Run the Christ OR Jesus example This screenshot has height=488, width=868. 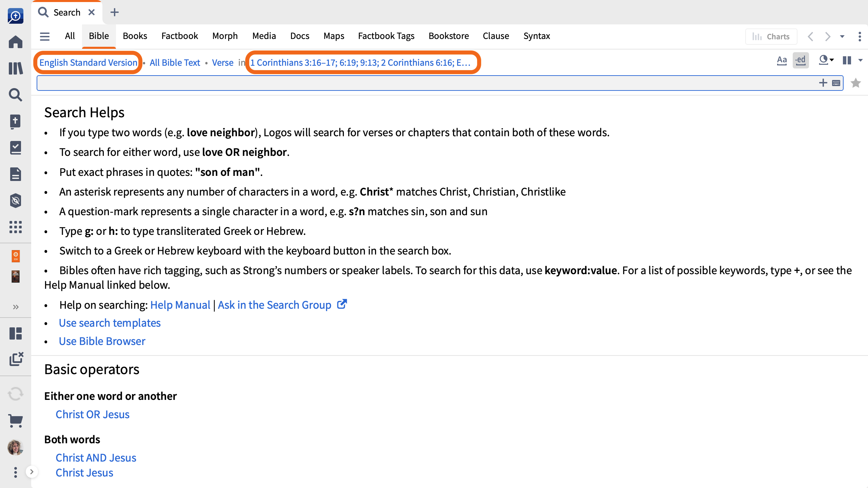pyautogui.click(x=93, y=414)
